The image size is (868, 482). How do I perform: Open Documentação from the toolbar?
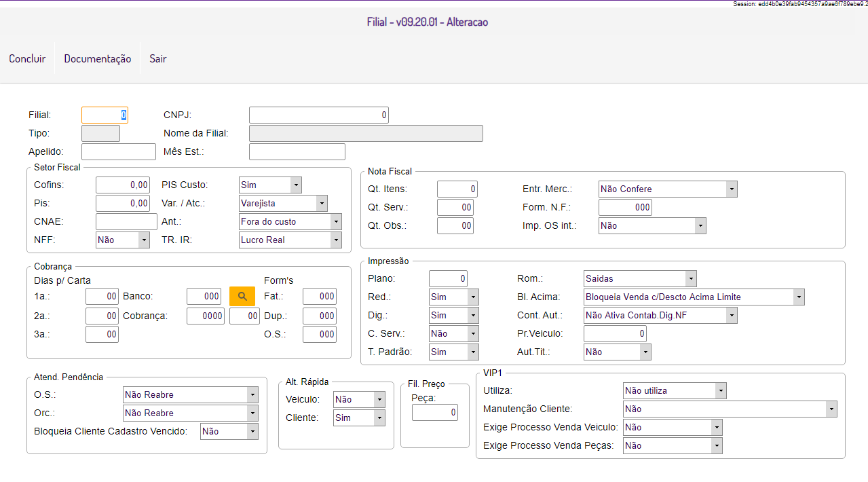98,58
